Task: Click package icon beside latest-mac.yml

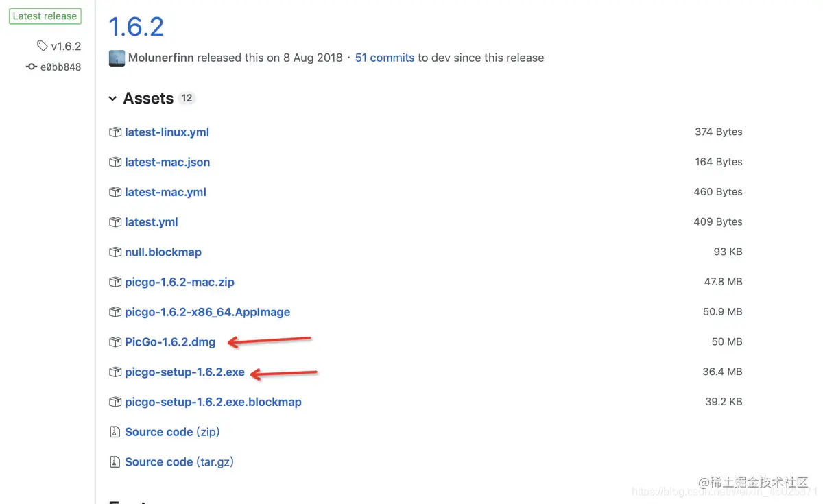Action: tap(115, 193)
